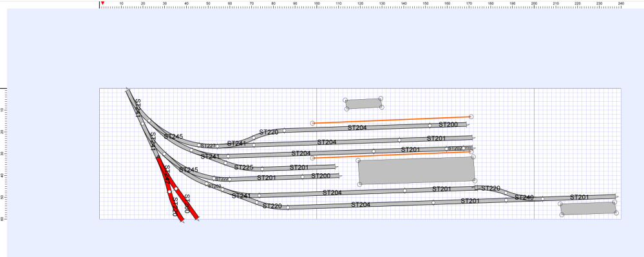Select the red ST247 turnout

(166, 175)
